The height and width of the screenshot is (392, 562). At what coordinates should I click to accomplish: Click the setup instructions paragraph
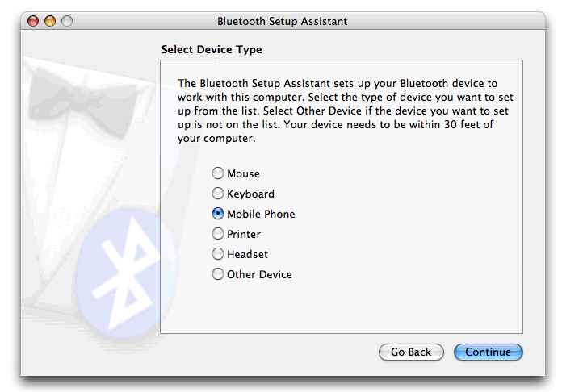tap(337, 111)
